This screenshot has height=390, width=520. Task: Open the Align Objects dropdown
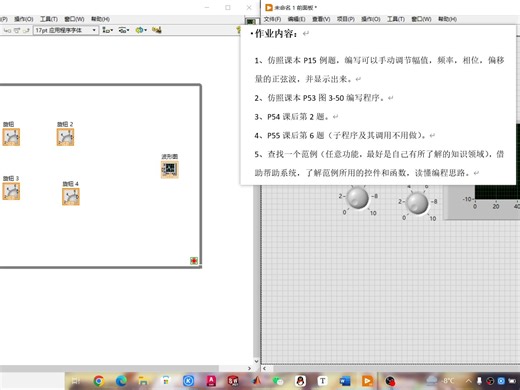click(x=107, y=30)
